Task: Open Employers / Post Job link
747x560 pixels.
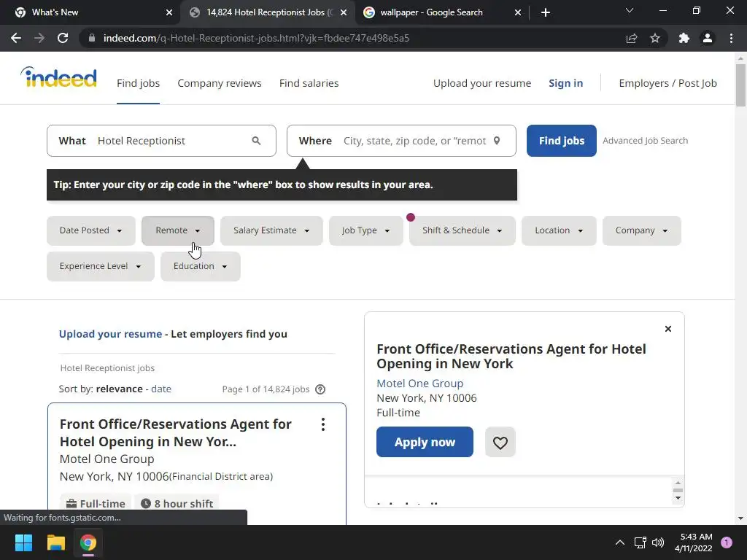Action: click(x=668, y=83)
